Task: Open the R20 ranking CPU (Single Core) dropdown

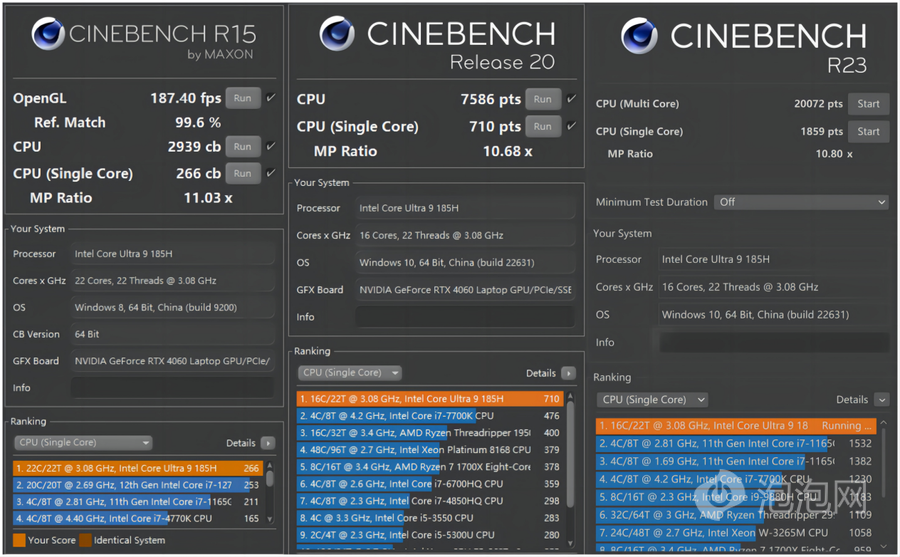Action: 350,373
